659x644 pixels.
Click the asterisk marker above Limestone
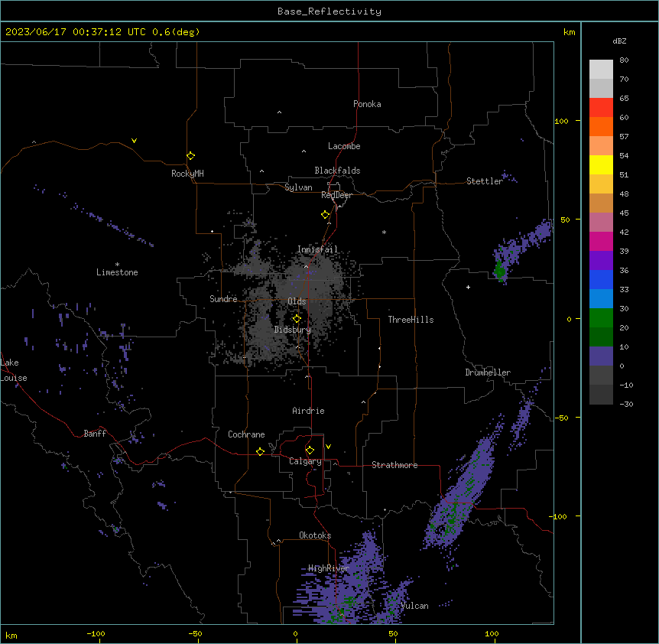(117, 265)
